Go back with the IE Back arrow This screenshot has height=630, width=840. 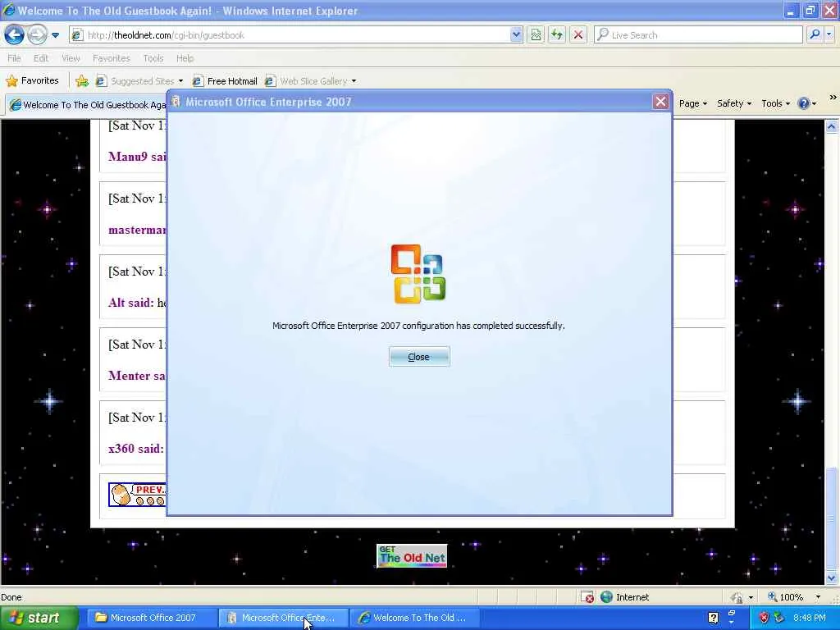click(x=15, y=35)
